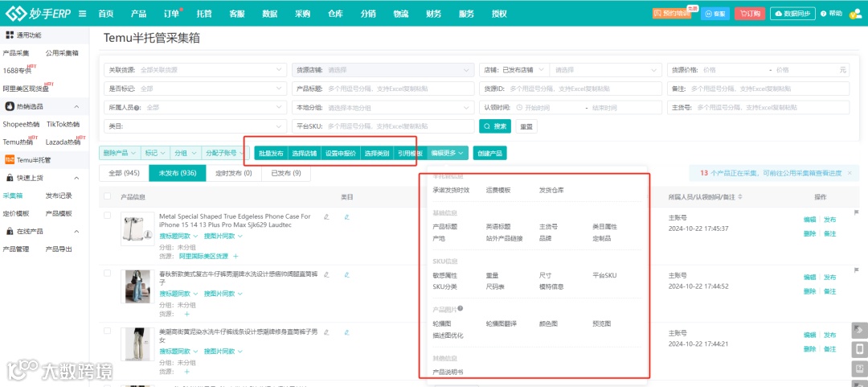Click category edit icon in Metal Special Shaped row
868x387 pixels.
(346, 216)
